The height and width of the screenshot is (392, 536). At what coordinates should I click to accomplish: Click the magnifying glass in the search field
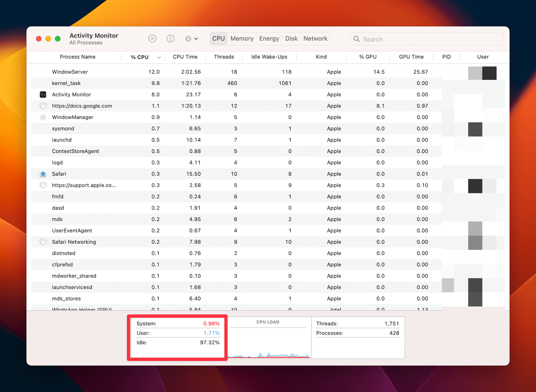click(x=356, y=39)
